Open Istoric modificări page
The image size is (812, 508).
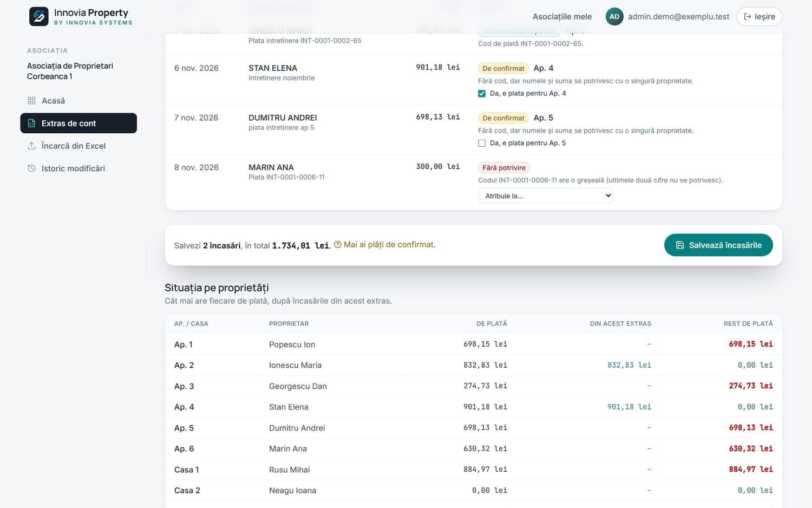tap(78, 168)
